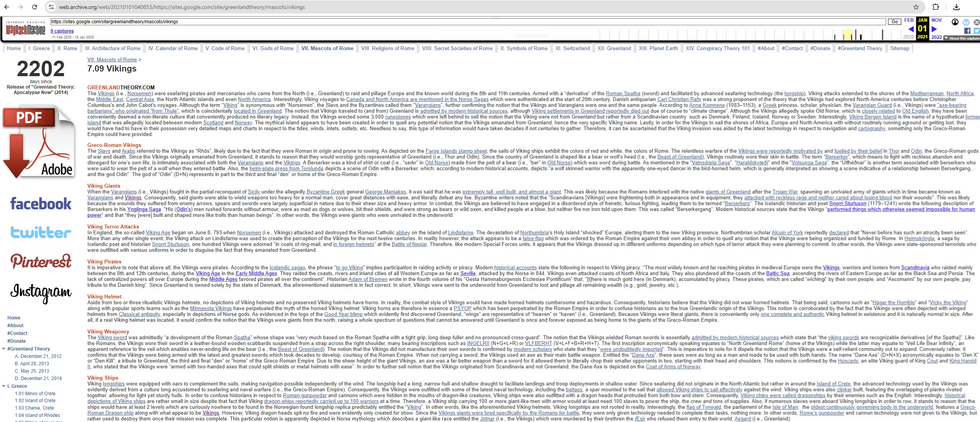This screenshot has width=980, height=422.
Task: Open the VII. Mascots of Rome tab
Action: (x=327, y=49)
